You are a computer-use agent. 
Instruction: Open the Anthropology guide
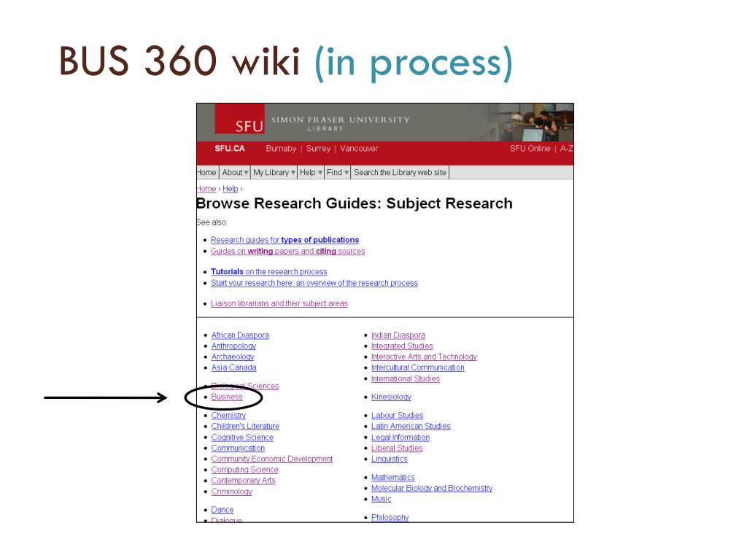click(x=233, y=346)
